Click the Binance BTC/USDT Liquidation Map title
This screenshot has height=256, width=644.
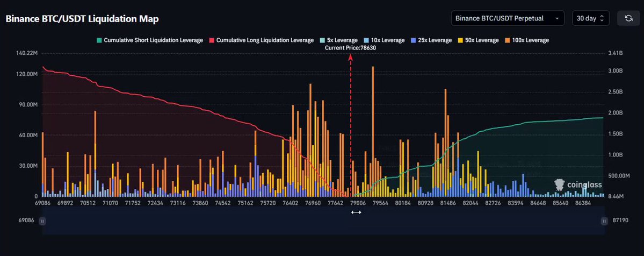tap(82, 19)
